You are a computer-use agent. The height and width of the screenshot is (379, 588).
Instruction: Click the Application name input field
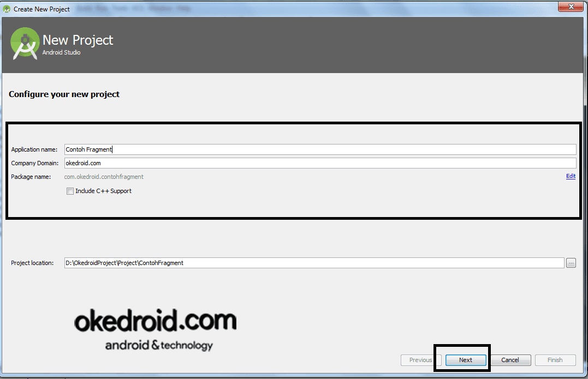point(320,149)
